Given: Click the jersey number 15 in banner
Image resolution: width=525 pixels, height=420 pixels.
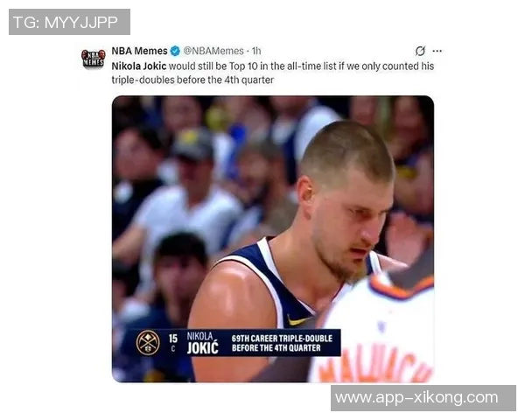Looking at the screenshot, I should 173,339.
